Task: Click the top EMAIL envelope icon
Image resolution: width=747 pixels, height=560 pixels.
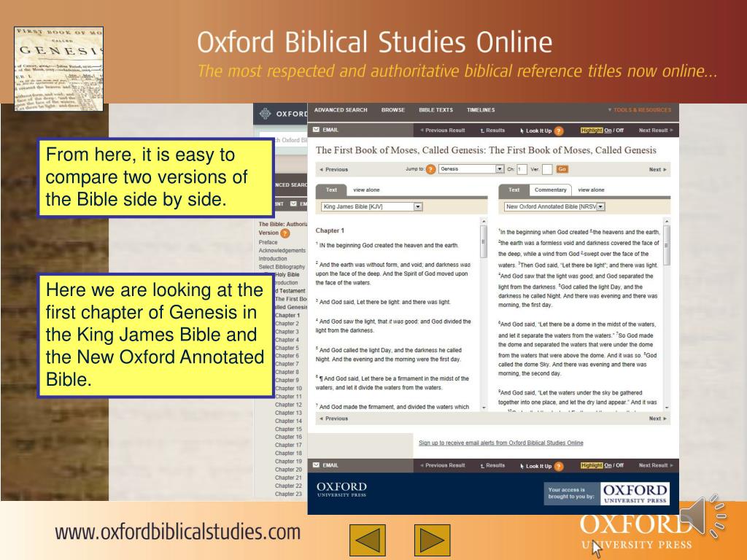Action: pyautogui.click(x=317, y=130)
